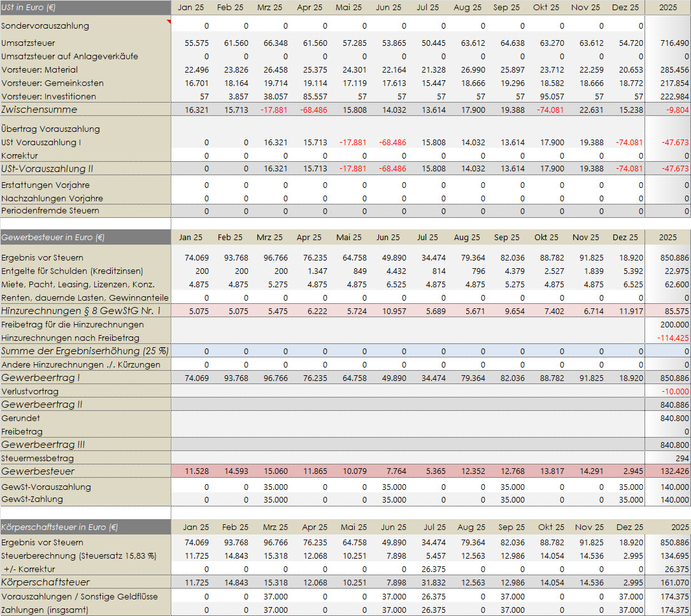Select the 'Vorsteuer: Gemeinkosten' row label
Viewport: 691px width, 616px height.
click(52, 83)
